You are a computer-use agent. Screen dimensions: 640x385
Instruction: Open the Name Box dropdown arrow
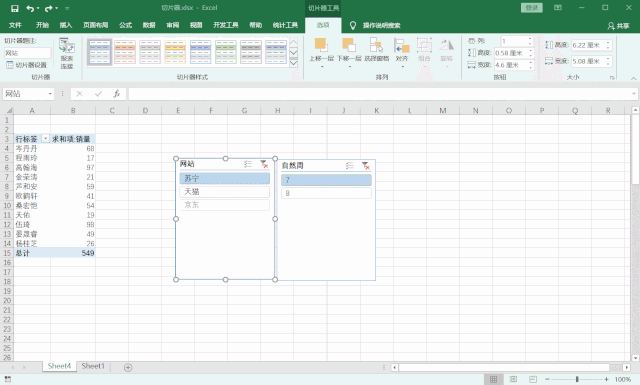(x=50, y=94)
